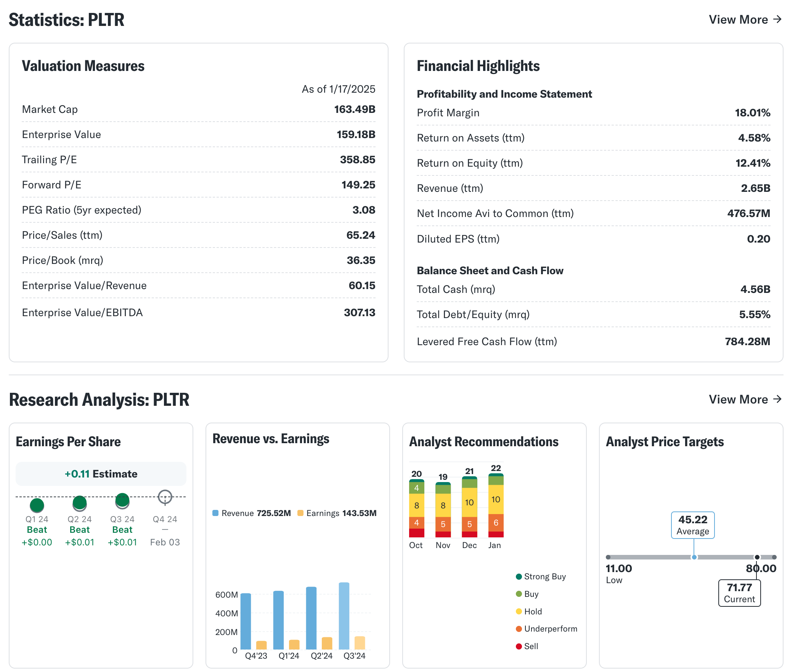Click the Statistics View More arrow
This screenshot has width=790, height=672.
(x=777, y=19)
